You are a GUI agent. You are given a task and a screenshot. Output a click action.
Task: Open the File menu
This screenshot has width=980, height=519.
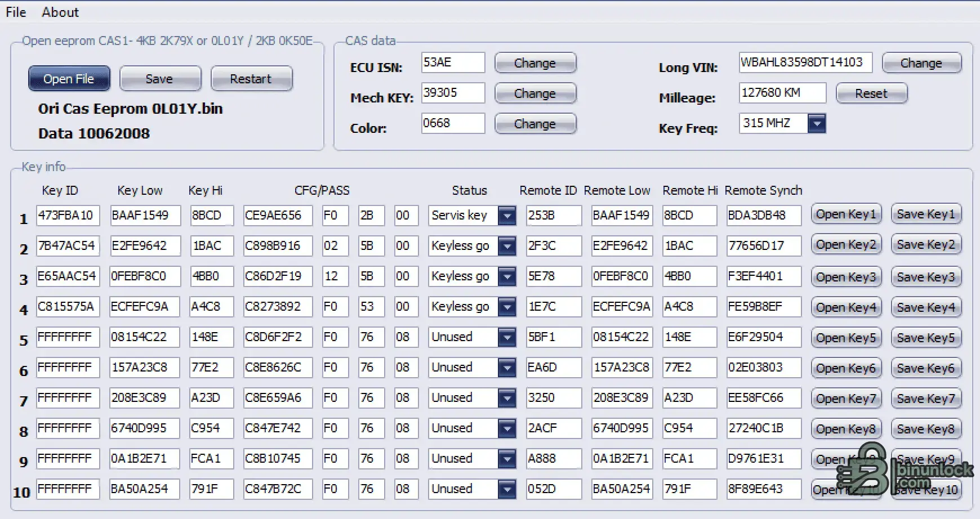16,12
